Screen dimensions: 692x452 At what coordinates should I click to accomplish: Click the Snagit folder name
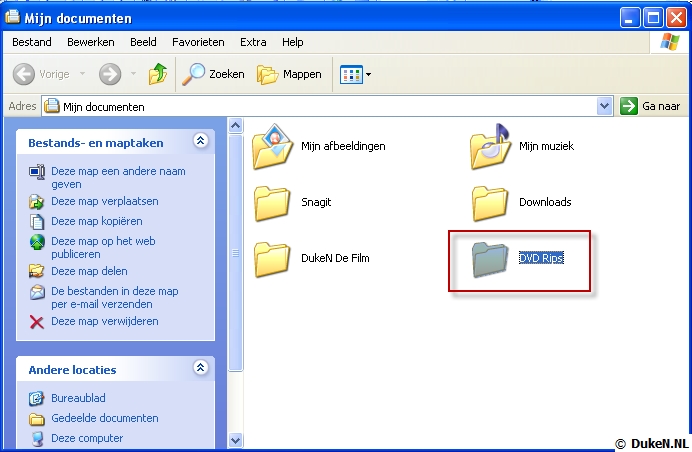(316, 202)
